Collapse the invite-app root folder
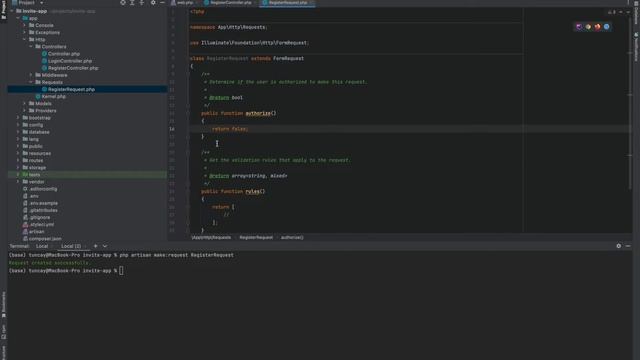This screenshot has width=640, height=360. pos(11,11)
